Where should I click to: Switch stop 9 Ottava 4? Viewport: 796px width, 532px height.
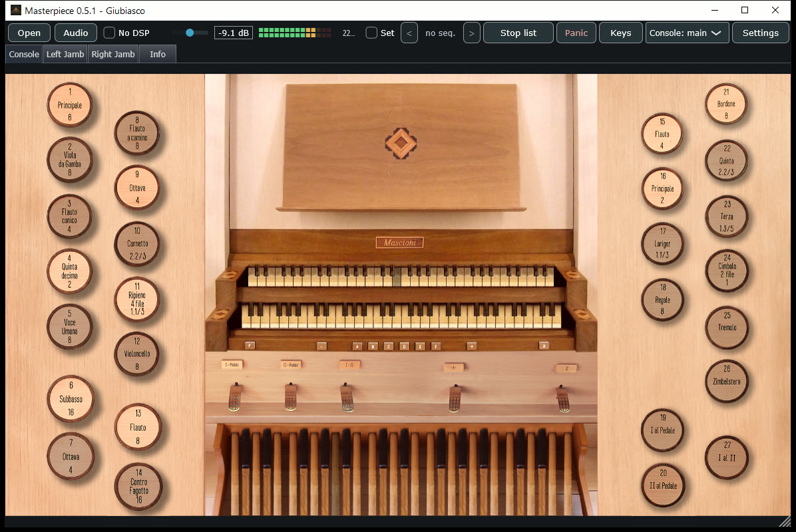137,188
